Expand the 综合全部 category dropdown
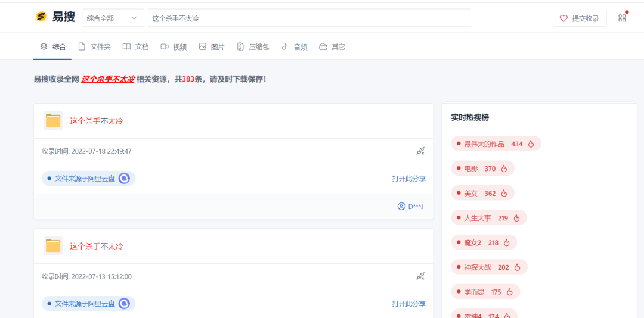 [x=113, y=18]
